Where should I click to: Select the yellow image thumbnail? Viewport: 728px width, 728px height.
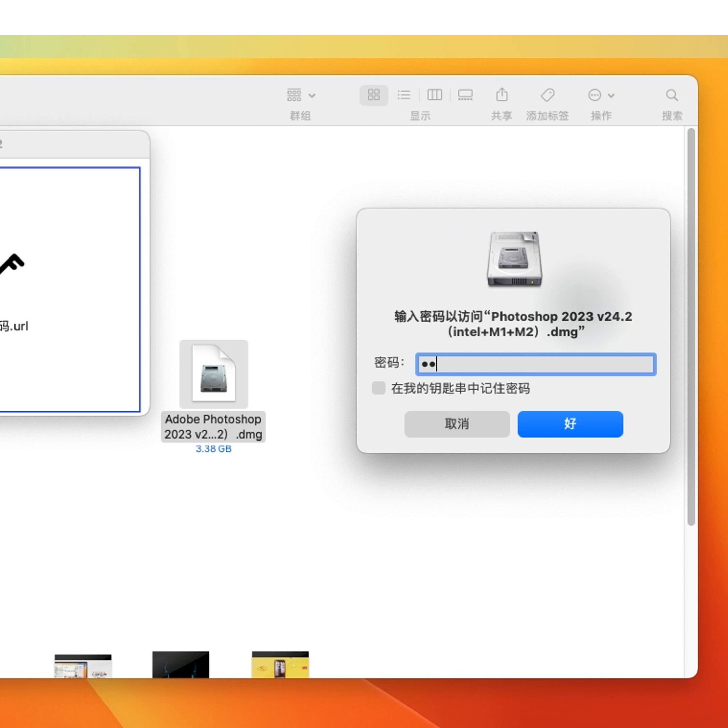click(x=280, y=665)
